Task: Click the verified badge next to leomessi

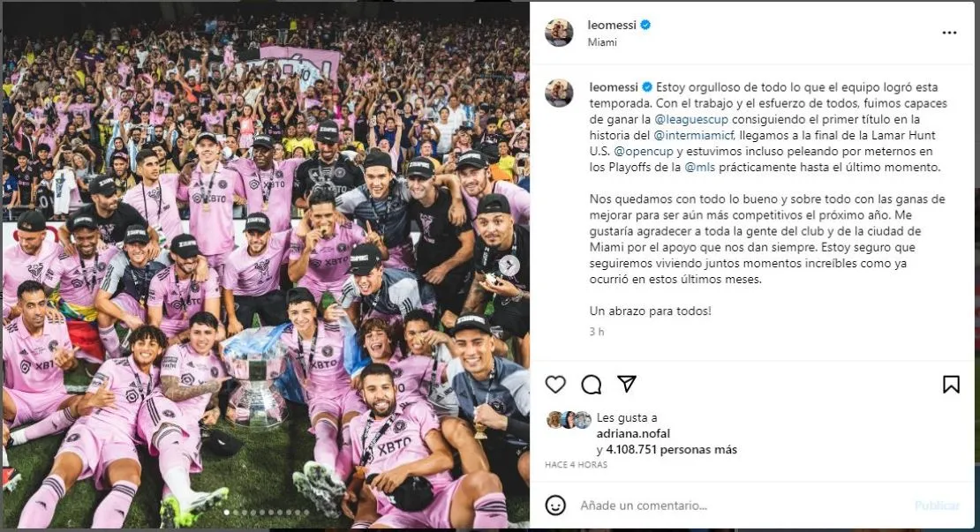Action: click(x=644, y=25)
